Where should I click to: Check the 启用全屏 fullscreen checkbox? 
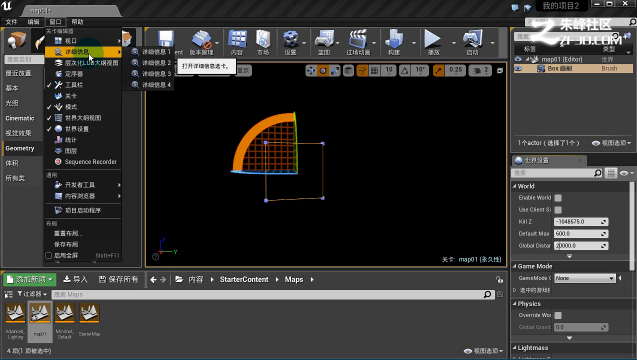(49, 256)
